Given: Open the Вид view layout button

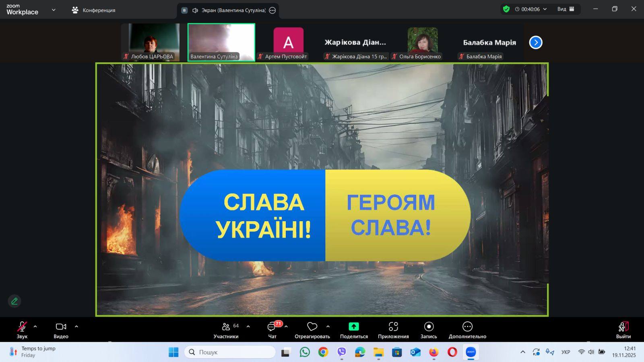Looking at the screenshot, I should 566,9.
